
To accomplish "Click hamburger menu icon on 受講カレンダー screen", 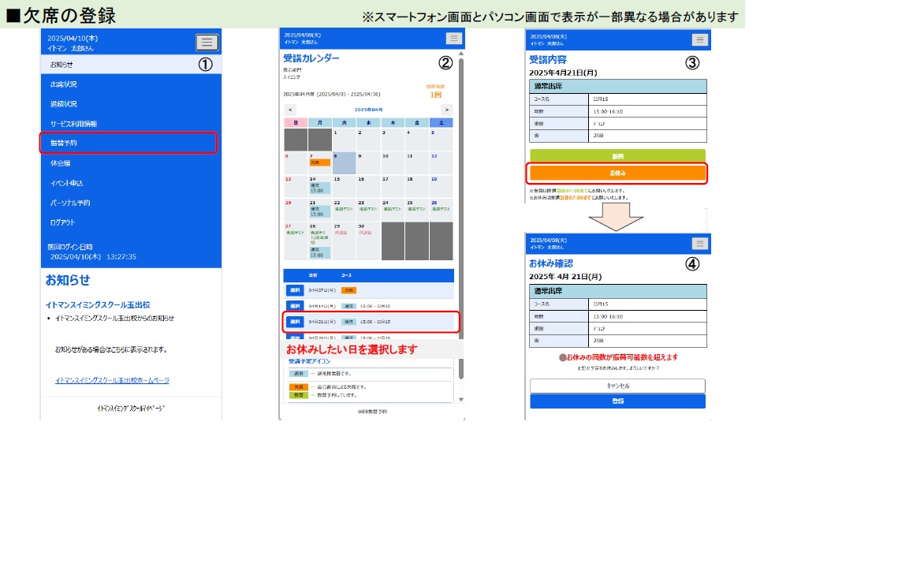I will point(453,38).
